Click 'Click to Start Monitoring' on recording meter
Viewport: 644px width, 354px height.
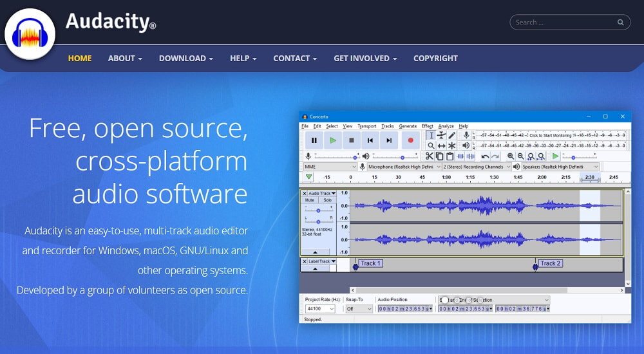pyautogui.click(x=551, y=135)
